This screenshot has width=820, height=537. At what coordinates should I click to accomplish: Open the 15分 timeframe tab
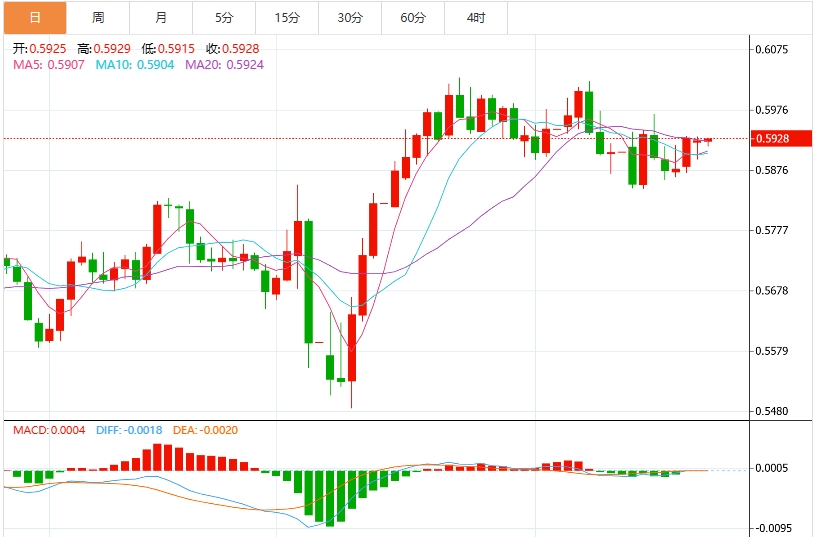(x=287, y=18)
